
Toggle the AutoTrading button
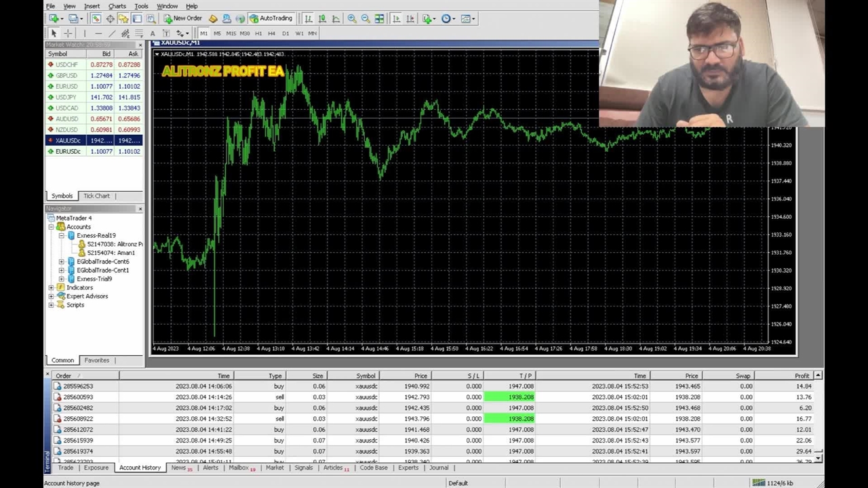tap(271, 18)
